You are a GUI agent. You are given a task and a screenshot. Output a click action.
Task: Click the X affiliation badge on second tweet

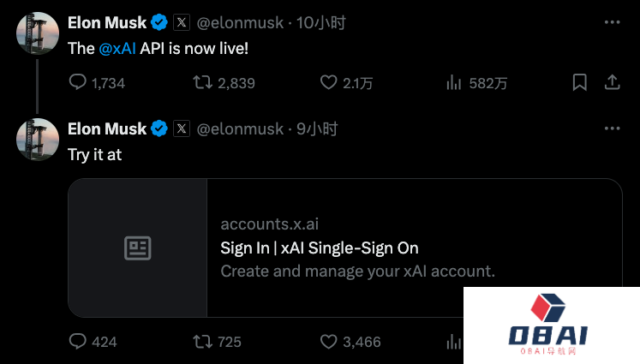(x=182, y=128)
